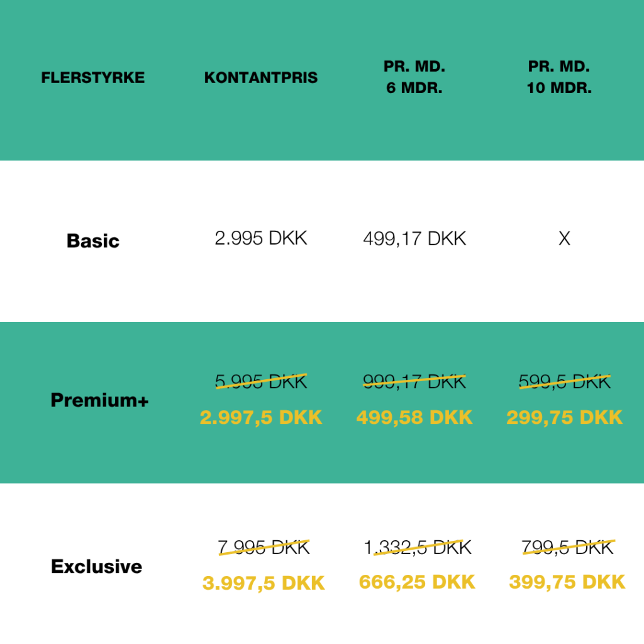Click Basic monthly price 499,17 DKK

tap(414, 238)
